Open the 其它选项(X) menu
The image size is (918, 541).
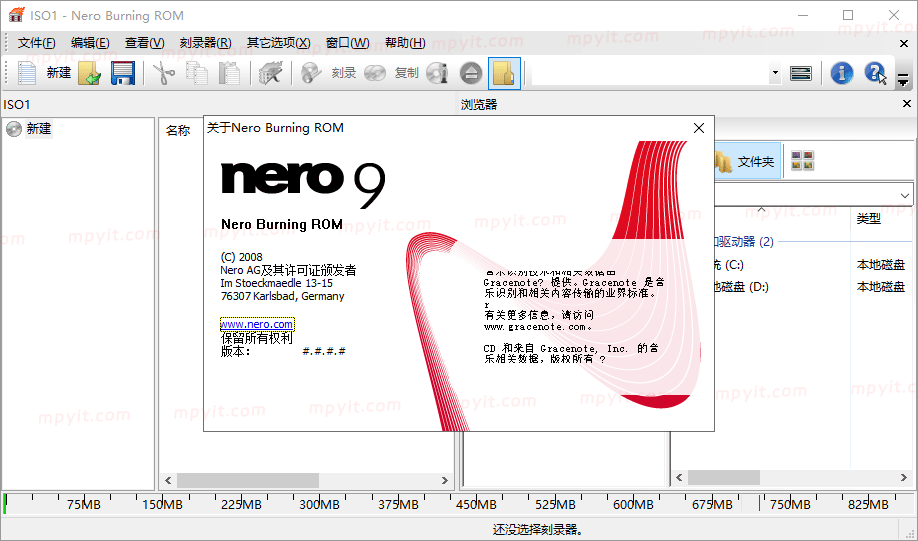pyautogui.click(x=279, y=43)
